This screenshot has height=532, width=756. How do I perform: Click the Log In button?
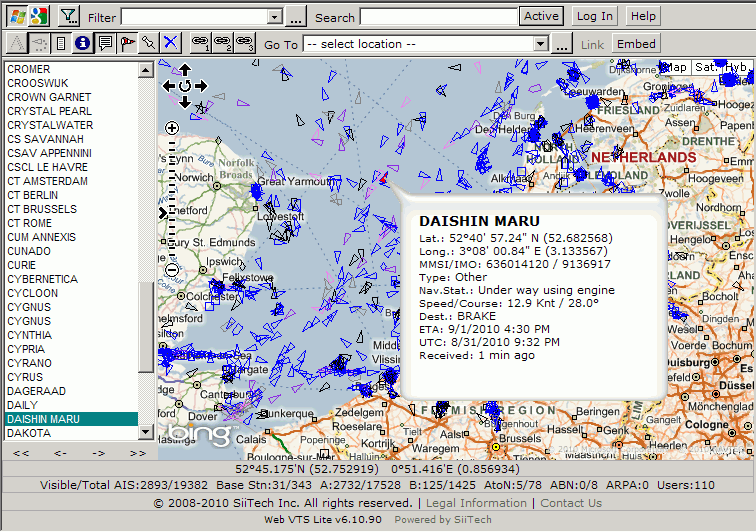[594, 16]
